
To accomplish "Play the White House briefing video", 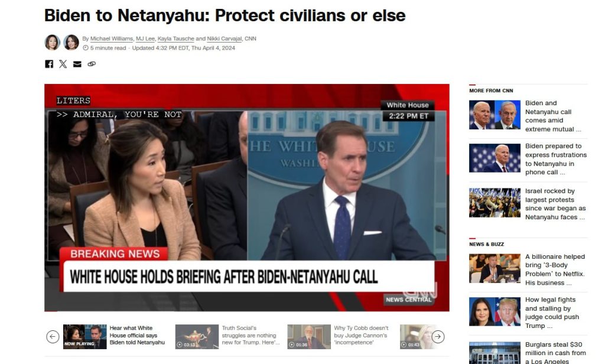I will click(247, 197).
